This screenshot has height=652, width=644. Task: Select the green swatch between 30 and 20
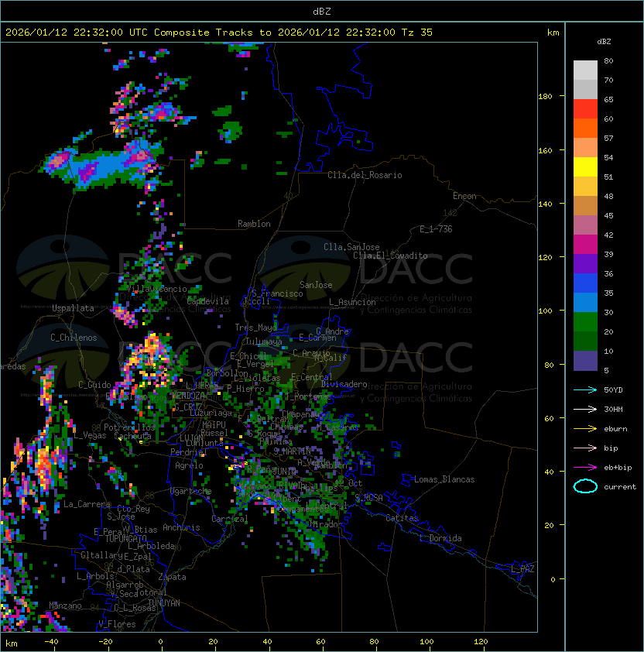pyautogui.click(x=585, y=322)
